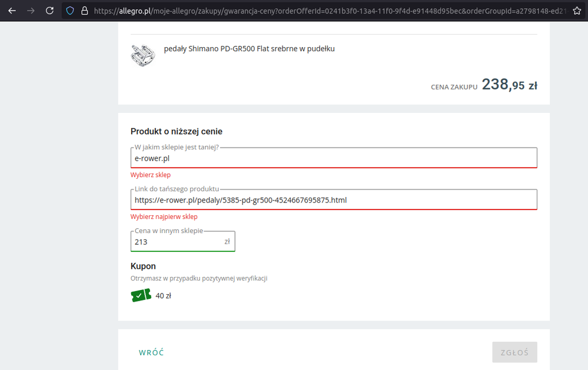Click the pedały Shimano PD-GR500 product title
This screenshot has height=370, width=588.
pos(249,49)
